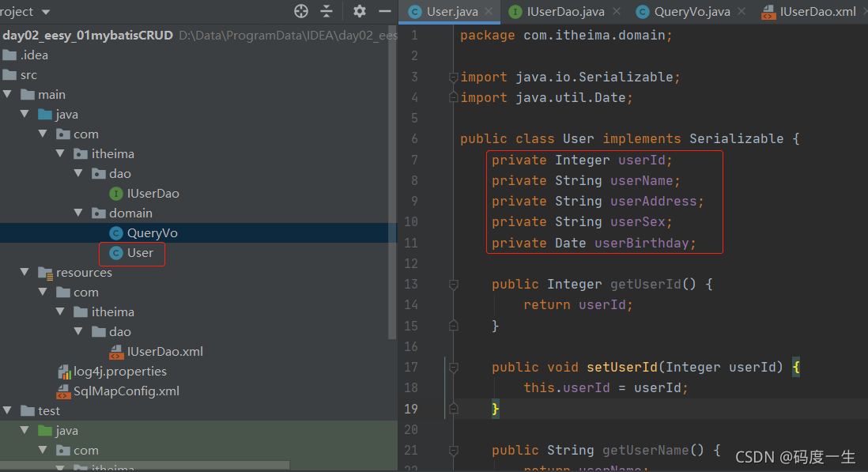Select IUserDao.xml file icon in tree

point(116,352)
